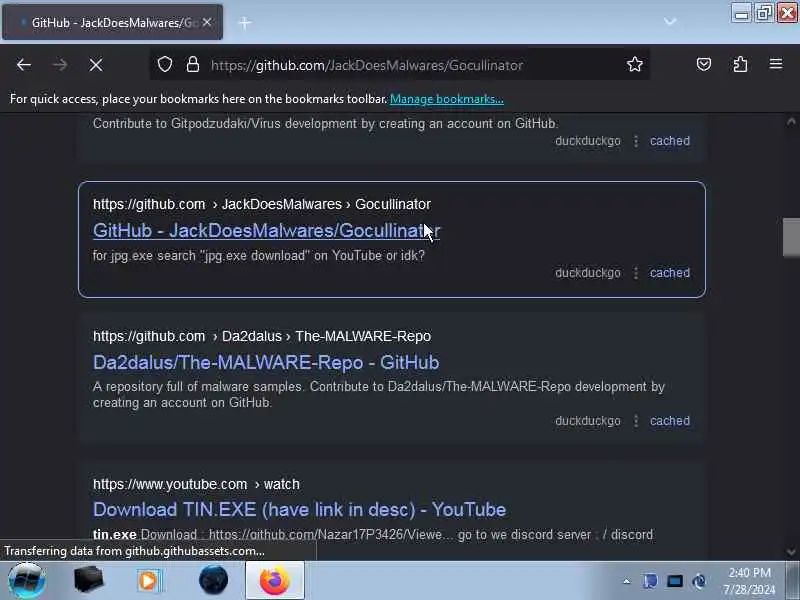The width and height of the screenshot is (800, 600).
Task: Open the tracking protection shield icon
Action: point(164,64)
